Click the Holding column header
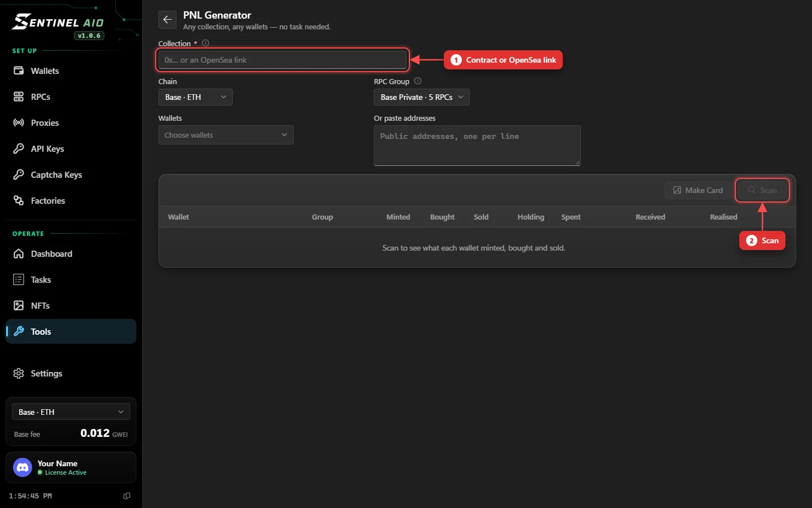The image size is (812, 508). coord(531,217)
